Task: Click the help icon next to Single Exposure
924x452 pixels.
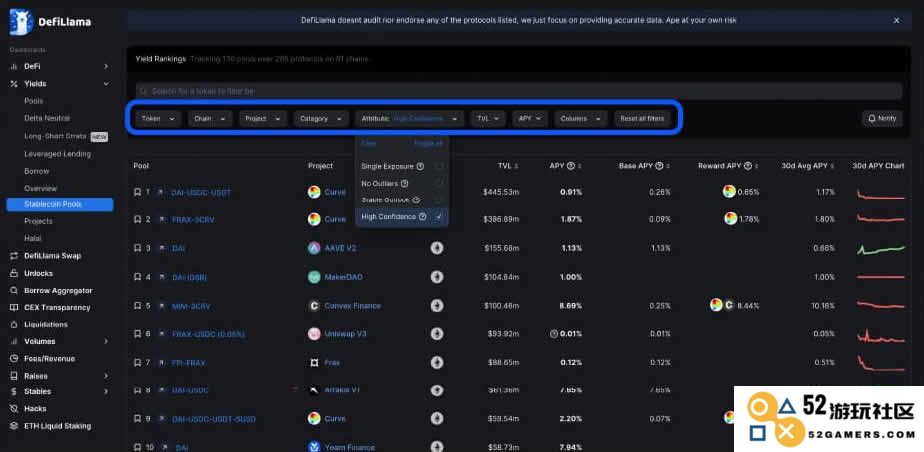Action: 420,167
